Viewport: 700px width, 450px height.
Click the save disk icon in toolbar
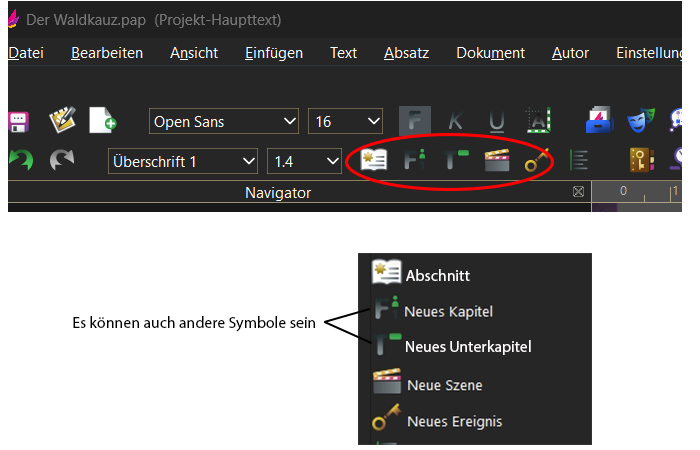click(x=19, y=121)
